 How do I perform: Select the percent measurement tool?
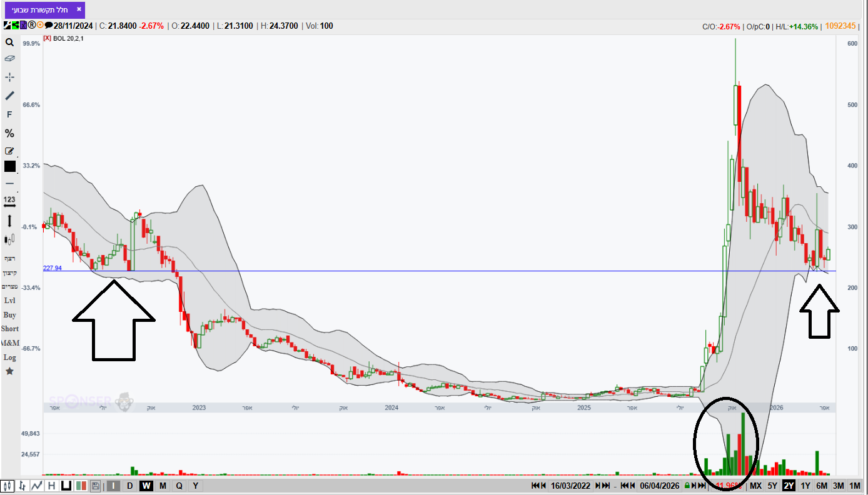pyautogui.click(x=9, y=133)
